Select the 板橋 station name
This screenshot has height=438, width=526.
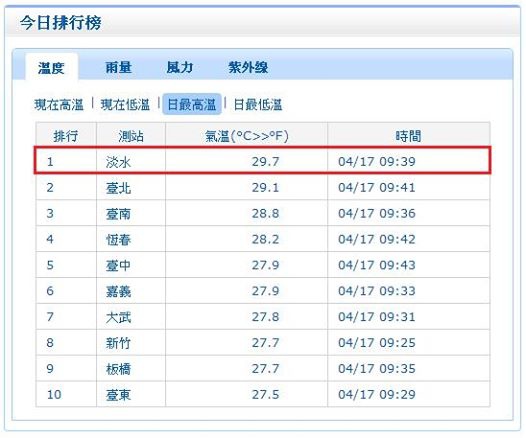coord(118,369)
